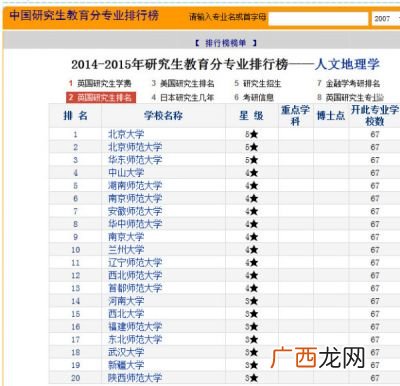400x386 pixels.
Task: Open the 新疆大学 school link
Action: coord(126,365)
